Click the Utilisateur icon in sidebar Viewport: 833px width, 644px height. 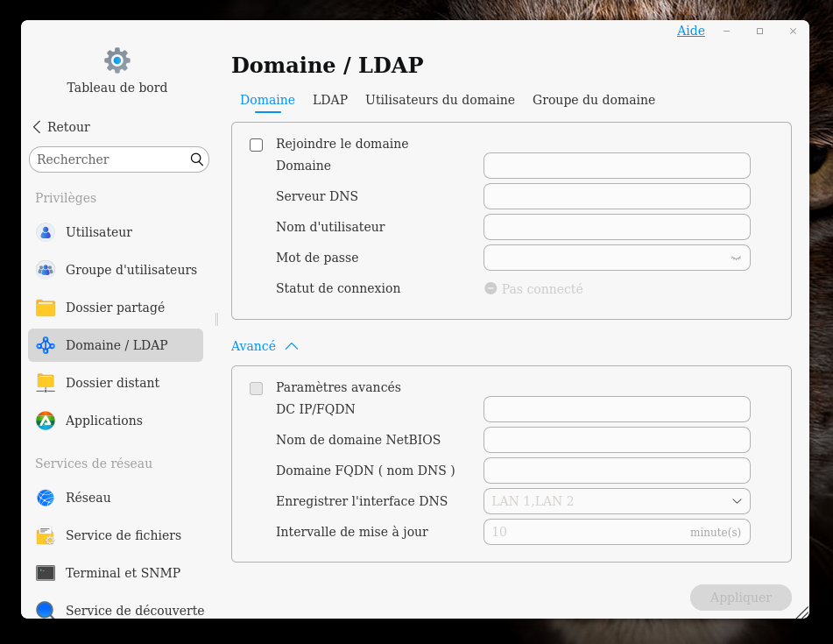point(46,232)
